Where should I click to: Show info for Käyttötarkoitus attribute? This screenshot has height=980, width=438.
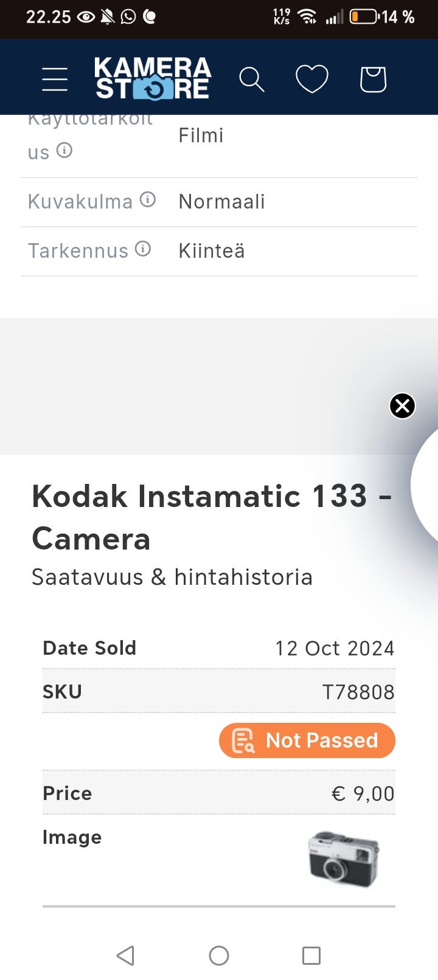[x=64, y=150]
